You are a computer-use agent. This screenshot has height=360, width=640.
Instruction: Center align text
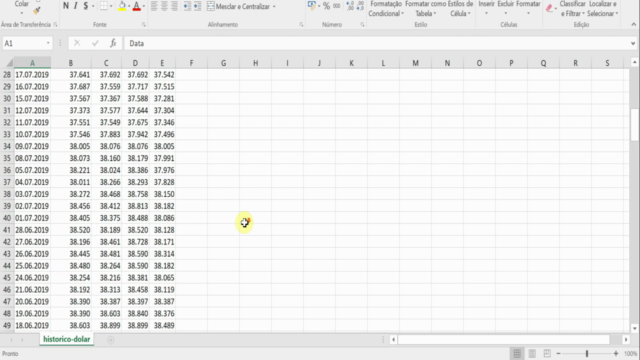tap(164, 6)
